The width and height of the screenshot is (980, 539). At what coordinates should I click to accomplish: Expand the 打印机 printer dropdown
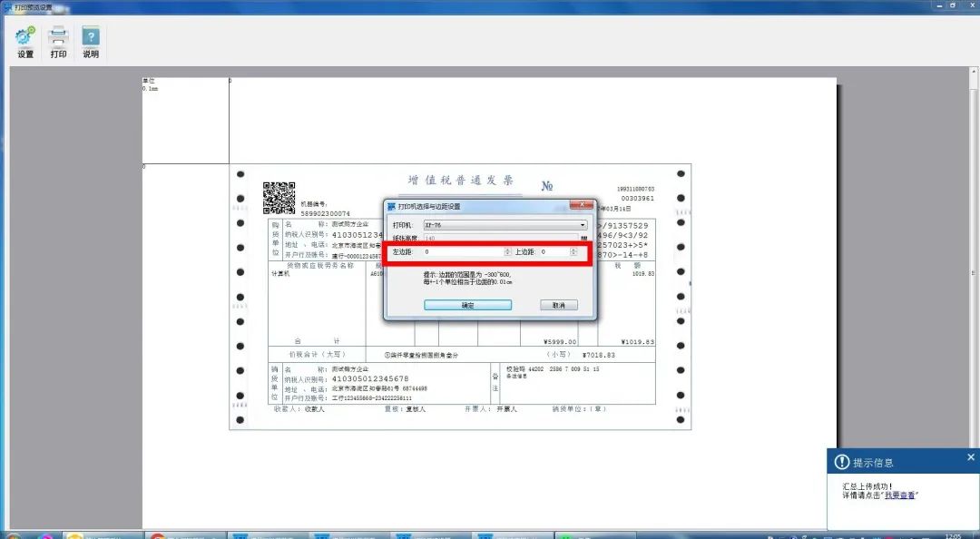point(583,225)
